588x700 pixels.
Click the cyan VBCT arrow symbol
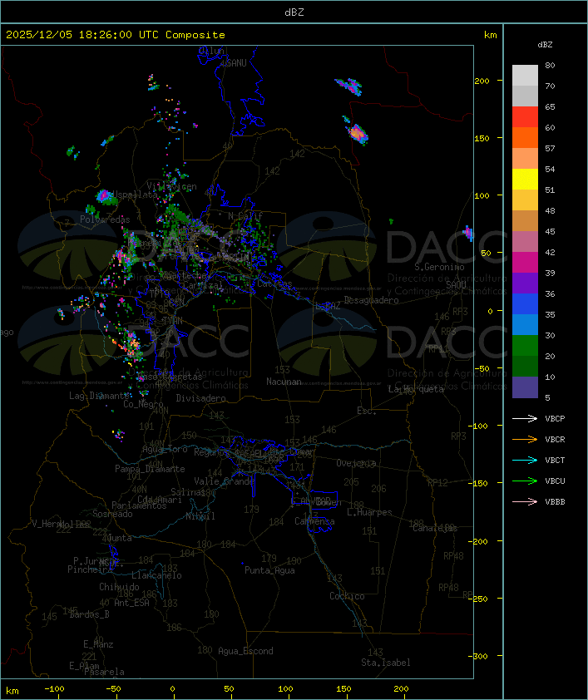point(525,460)
